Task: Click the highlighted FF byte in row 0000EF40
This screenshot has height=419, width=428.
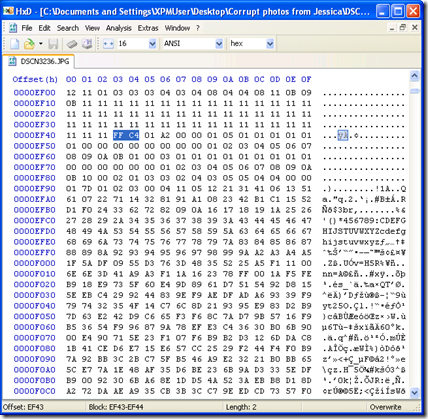Action: (x=118, y=135)
